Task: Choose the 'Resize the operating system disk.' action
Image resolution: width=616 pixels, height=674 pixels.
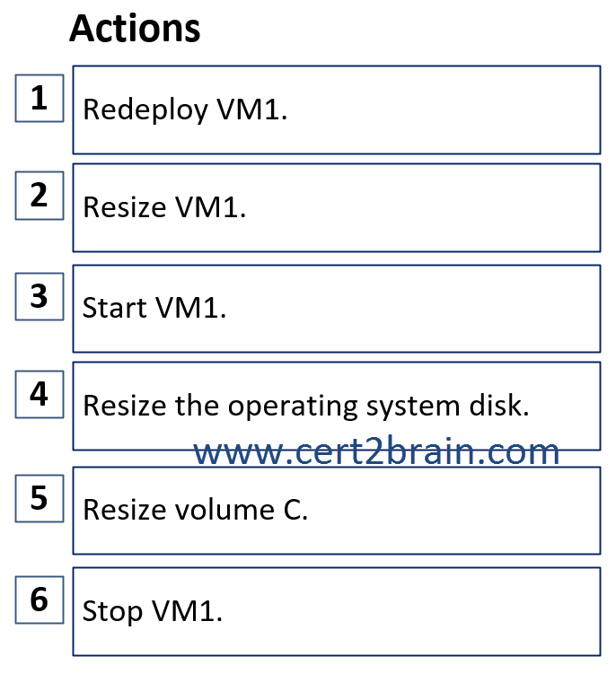Action: (337, 407)
